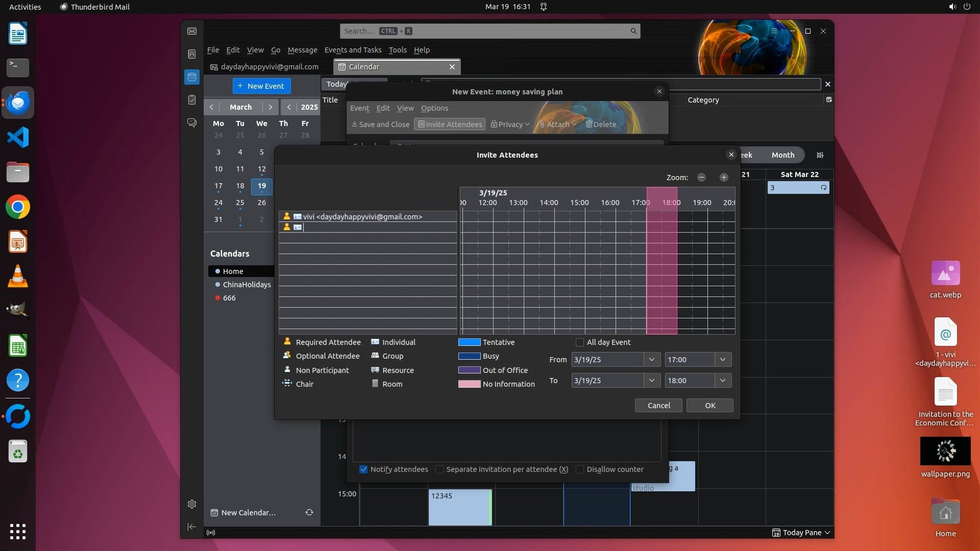980x551 pixels.
Task: Click the zoom out minus icon
Action: tap(701, 177)
